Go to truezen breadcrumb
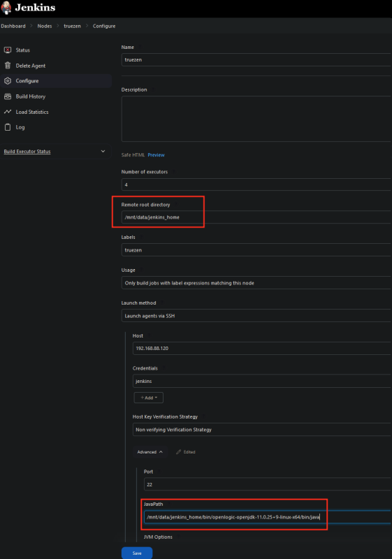The height and width of the screenshot is (559, 392). pyautogui.click(x=72, y=26)
